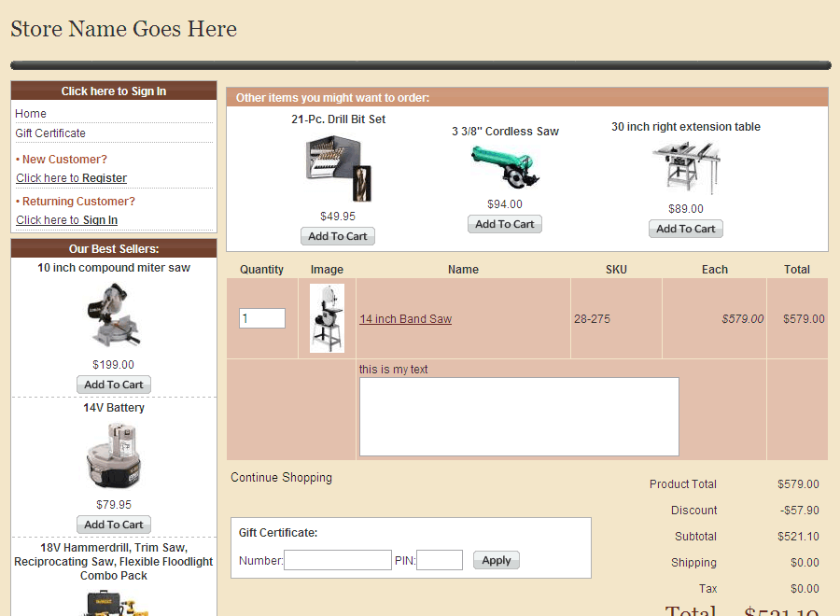Add the Cordless Saw to cart
Image resolution: width=840 pixels, height=616 pixels.
pyautogui.click(x=505, y=224)
